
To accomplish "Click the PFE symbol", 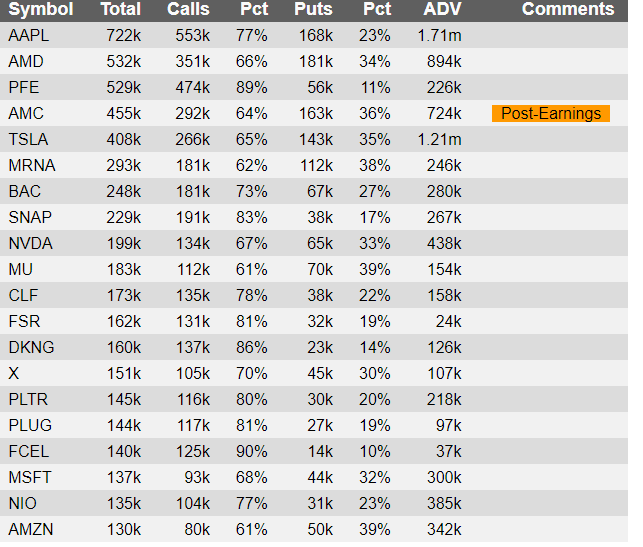I will (24, 87).
